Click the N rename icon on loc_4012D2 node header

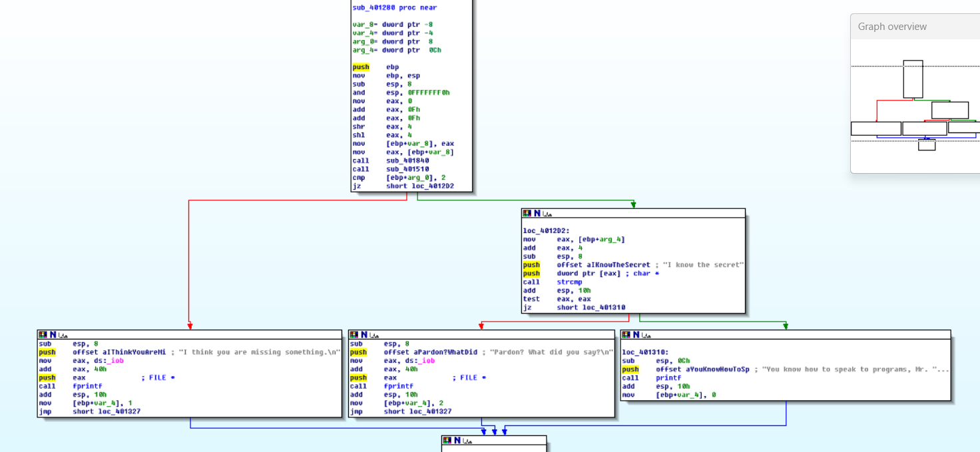tap(537, 213)
